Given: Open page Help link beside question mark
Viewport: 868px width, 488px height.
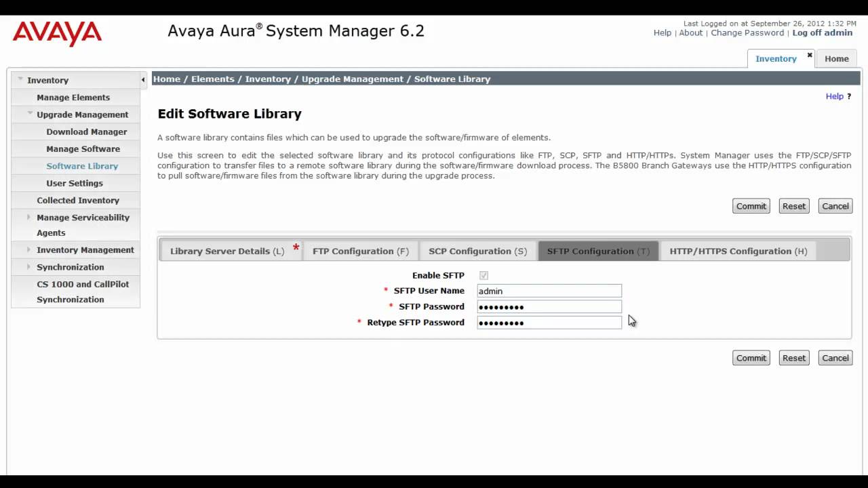Looking at the screenshot, I should click(x=834, y=96).
